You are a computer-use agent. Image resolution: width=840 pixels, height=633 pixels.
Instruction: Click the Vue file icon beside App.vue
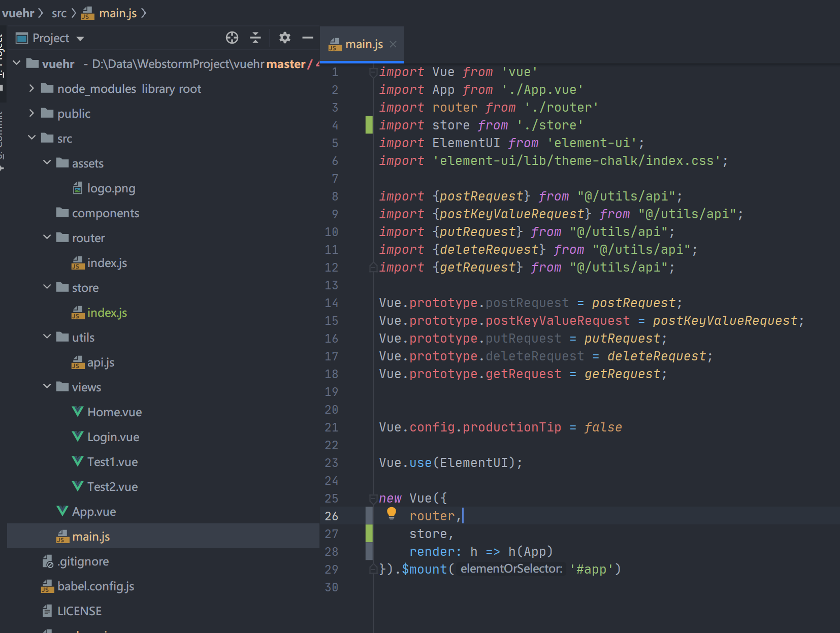click(62, 511)
